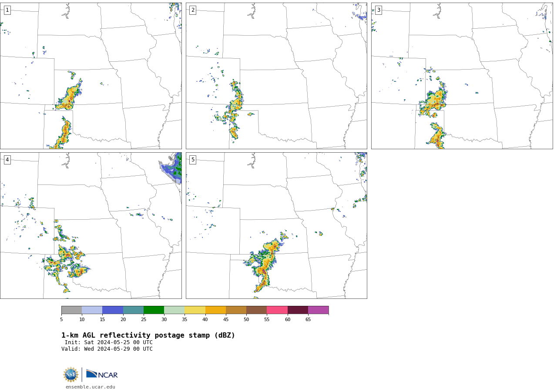Viewport: 557px width, 392px height.
Task: Click the orange 40-45 dBZ swatch
Action: pyautogui.click(x=215, y=310)
